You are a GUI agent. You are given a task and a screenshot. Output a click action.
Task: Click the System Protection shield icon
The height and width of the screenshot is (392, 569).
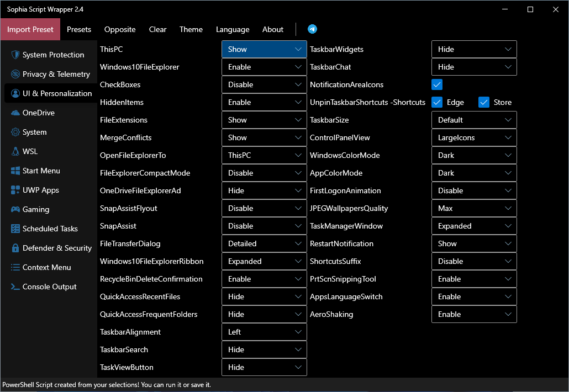pyautogui.click(x=15, y=55)
